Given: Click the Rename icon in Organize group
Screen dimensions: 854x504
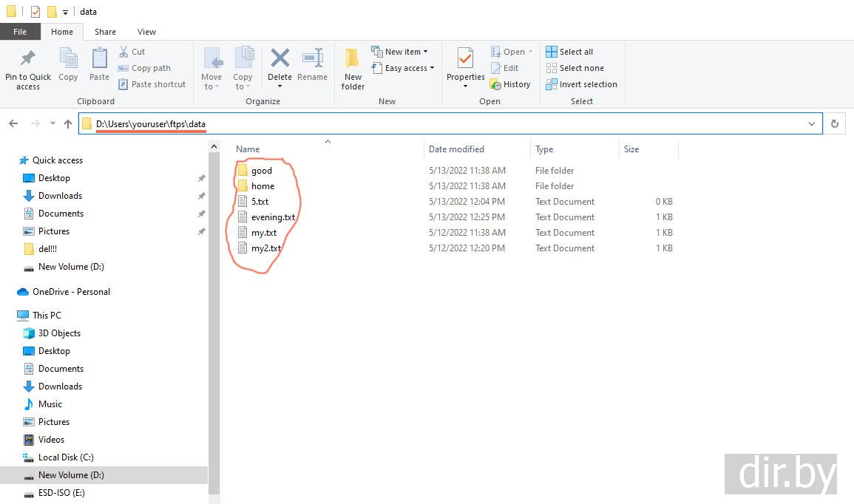Looking at the screenshot, I should pyautogui.click(x=313, y=59).
